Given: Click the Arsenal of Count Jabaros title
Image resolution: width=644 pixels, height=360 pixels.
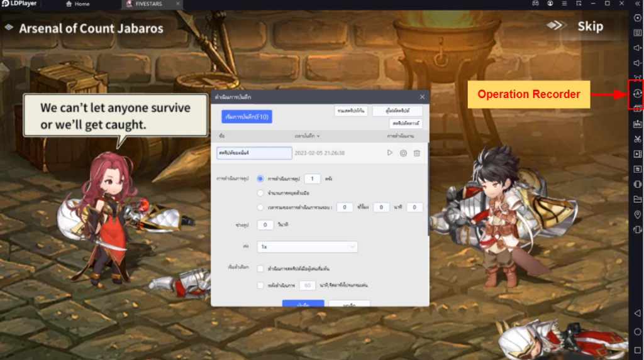Looking at the screenshot, I should (91, 28).
